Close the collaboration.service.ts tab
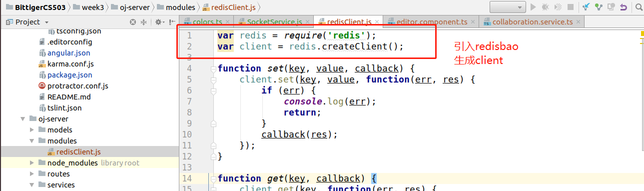Screen dimensions: 644x191 (x=578, y=22)
